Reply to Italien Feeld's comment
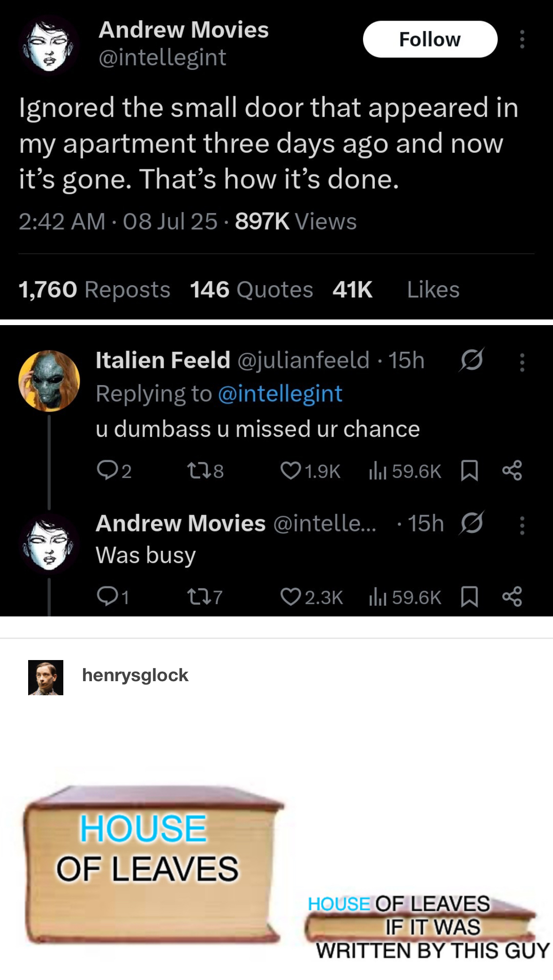Image resolution: width=553 pixels, height=980 pixels. tap(106, 471)
